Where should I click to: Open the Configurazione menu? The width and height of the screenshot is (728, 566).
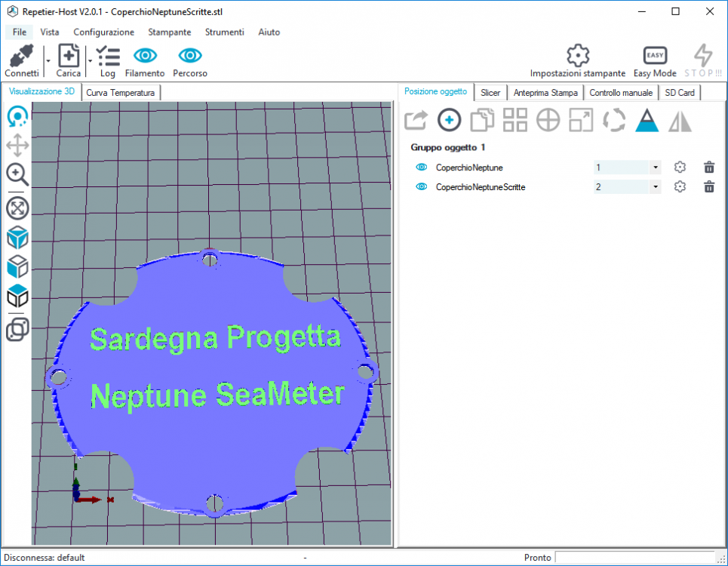click(x=103, y=32)
